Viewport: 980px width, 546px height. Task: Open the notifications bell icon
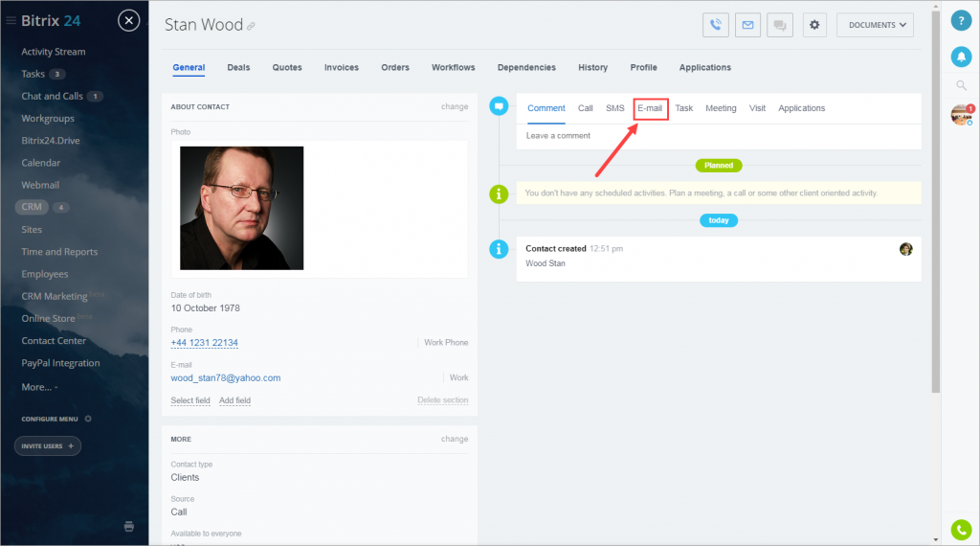point(961,57)
